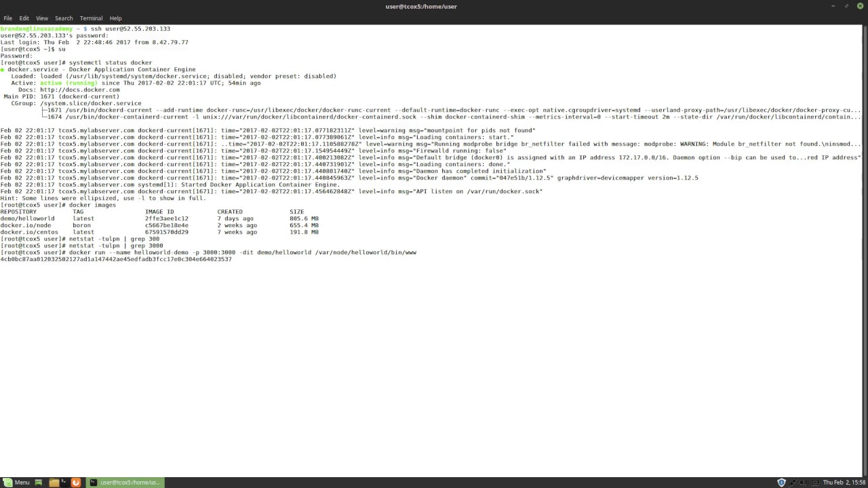Click the REPOSITORY column header

pos(18,211)
